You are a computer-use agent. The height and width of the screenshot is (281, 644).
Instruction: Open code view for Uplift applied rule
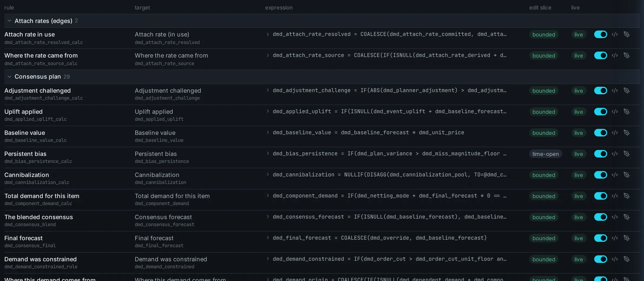tap(615, 112)
